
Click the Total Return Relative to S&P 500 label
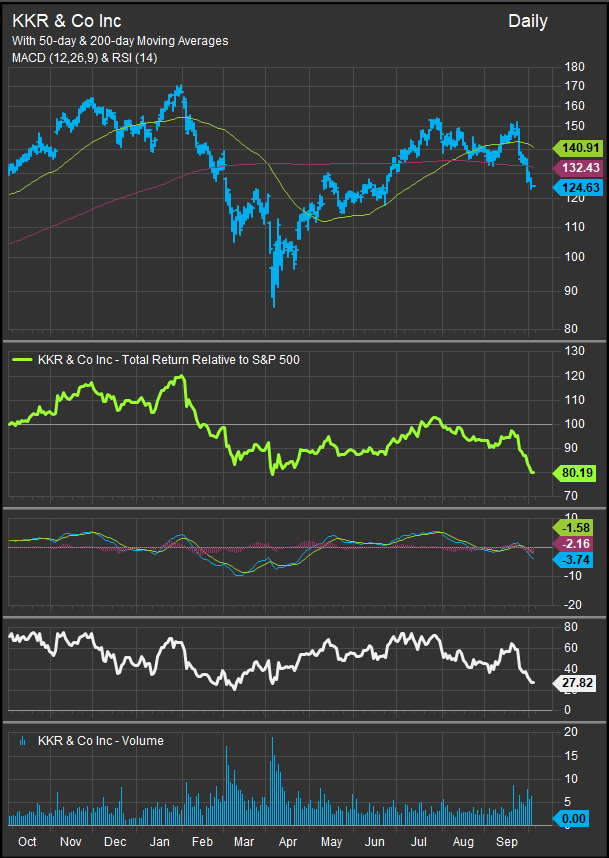(168, 359)
